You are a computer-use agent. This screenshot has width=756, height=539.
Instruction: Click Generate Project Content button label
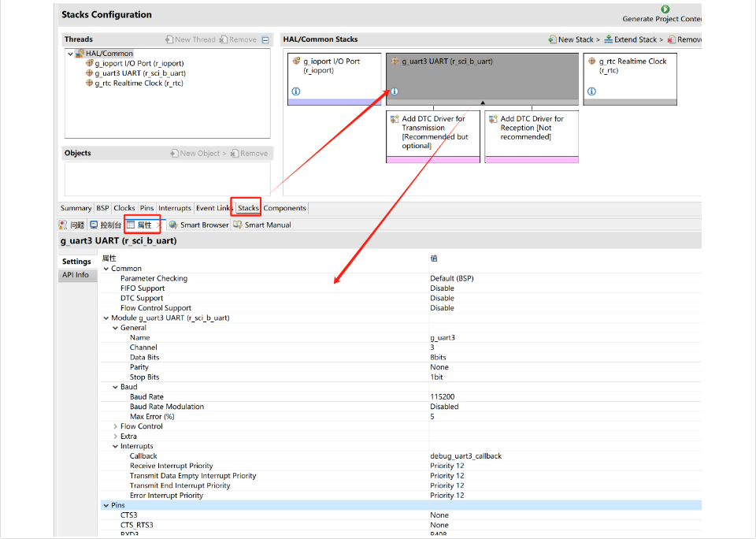(x=661, y=19)
